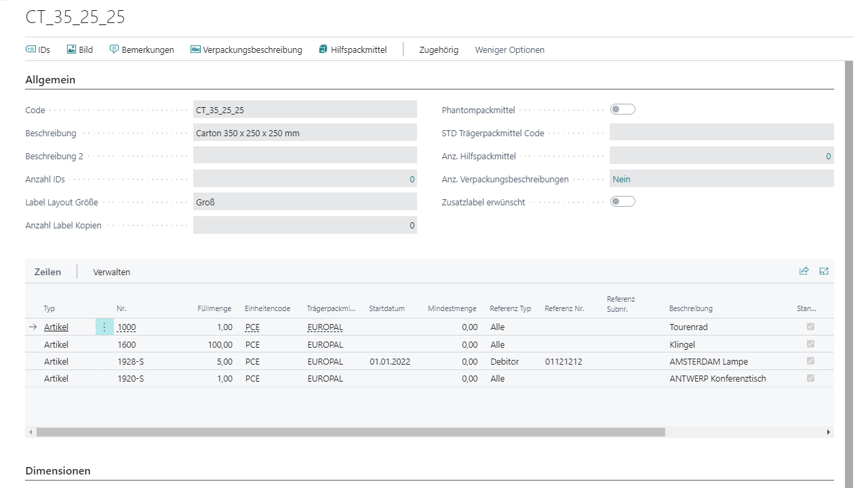Click Startdatum 01.01.2022 cell
Image resolution: width=868 pixels, height=488 pixels.
(390, 361)
